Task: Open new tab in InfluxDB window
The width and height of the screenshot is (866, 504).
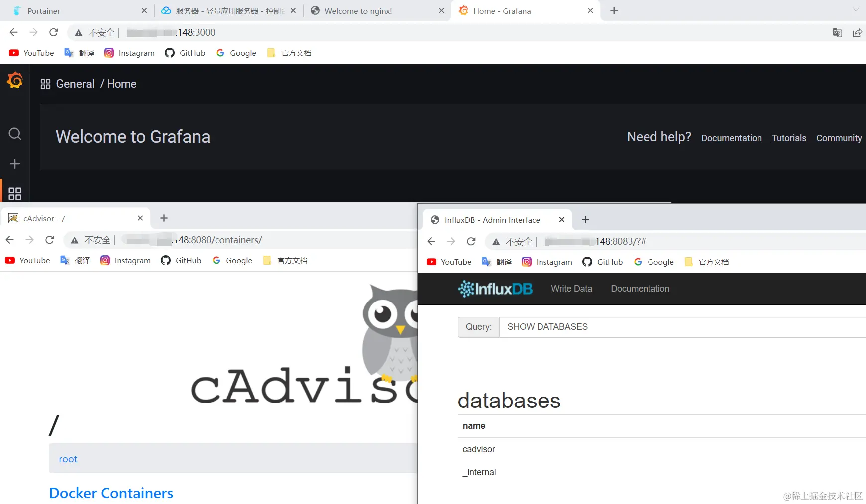Action: pos(585,219)
